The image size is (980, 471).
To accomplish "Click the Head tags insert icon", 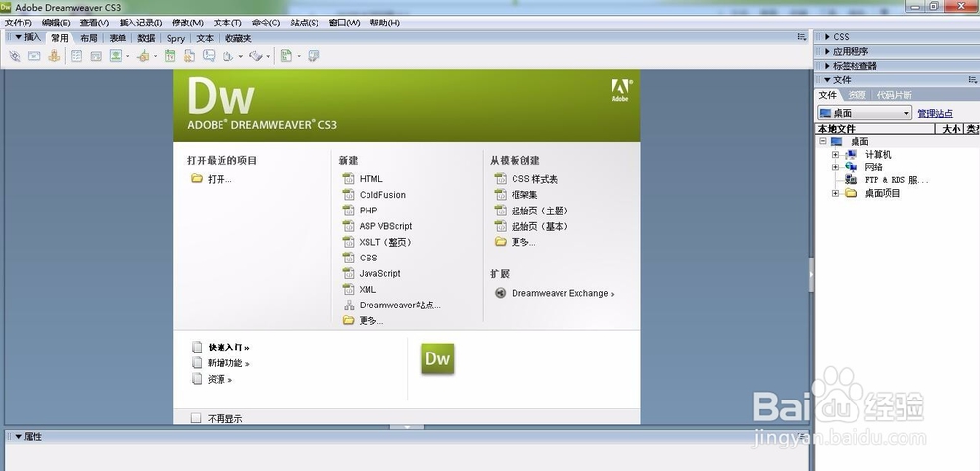I will point(228,56).
